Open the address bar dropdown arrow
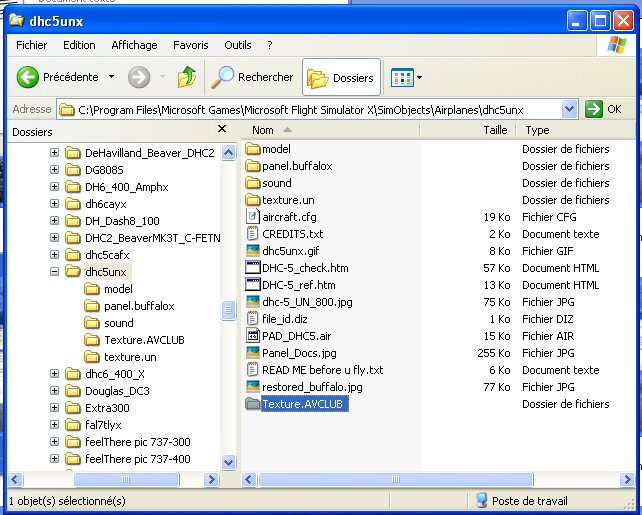The image size is (642, 515). (569, 109)
